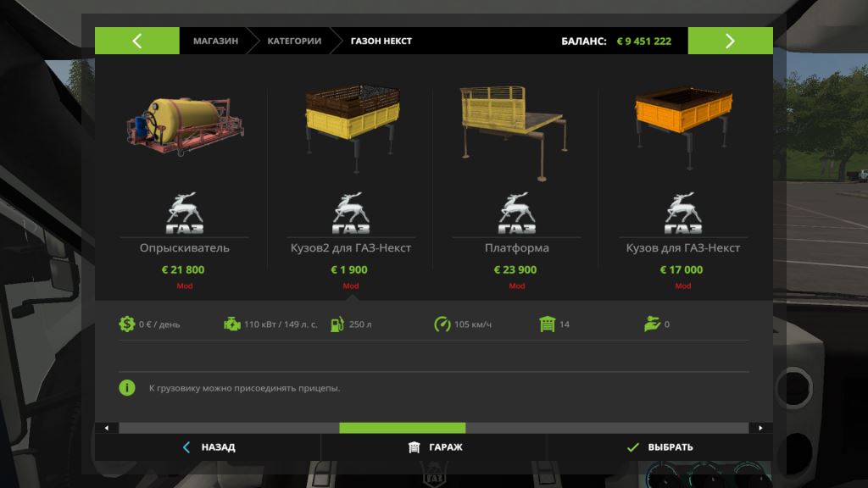
Task: Click the engine power icon
Action: pos(232,324)
